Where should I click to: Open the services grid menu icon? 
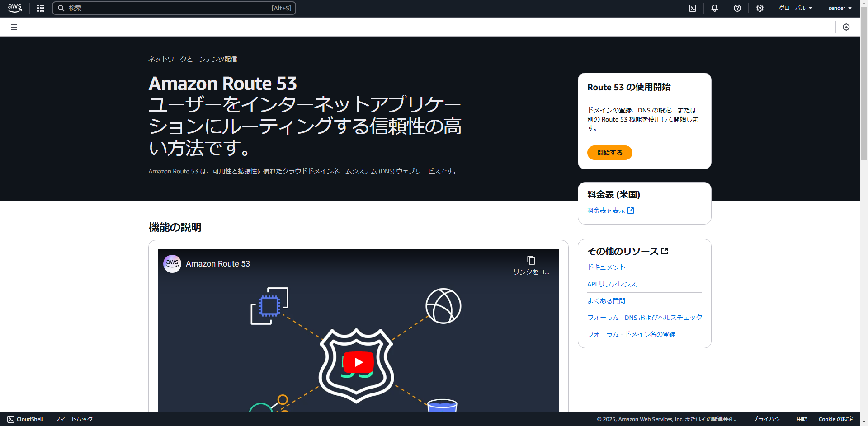tap(41, 8)
